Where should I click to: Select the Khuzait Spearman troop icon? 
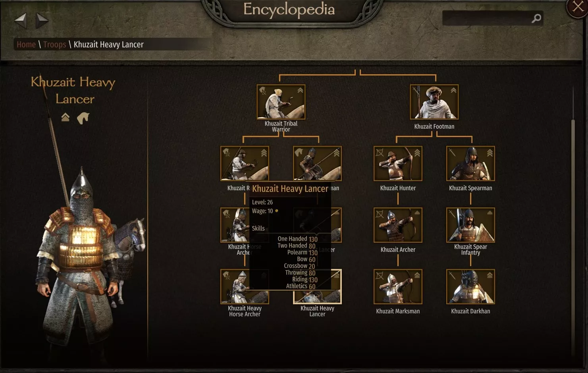pyautogui.click(x=470, y=163)
